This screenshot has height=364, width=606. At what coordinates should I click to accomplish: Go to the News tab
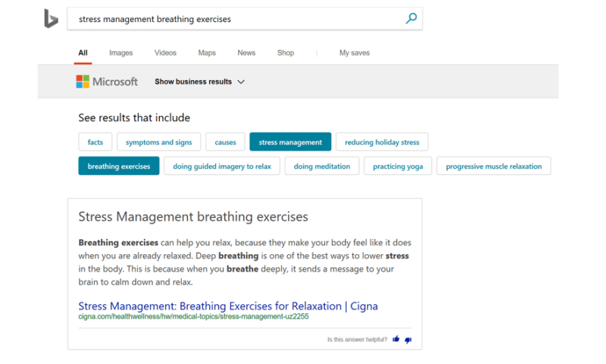pyautogui.click(x=246, y=53)
